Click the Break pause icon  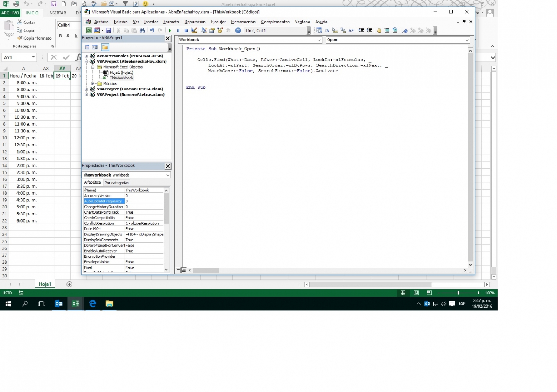pos(178,30)
